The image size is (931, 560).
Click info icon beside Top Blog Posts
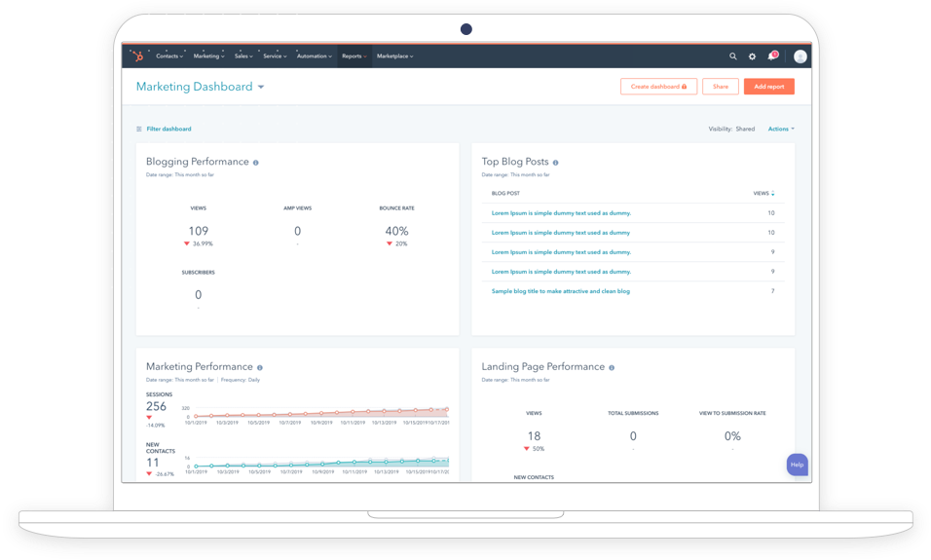[x=555, y=163]
